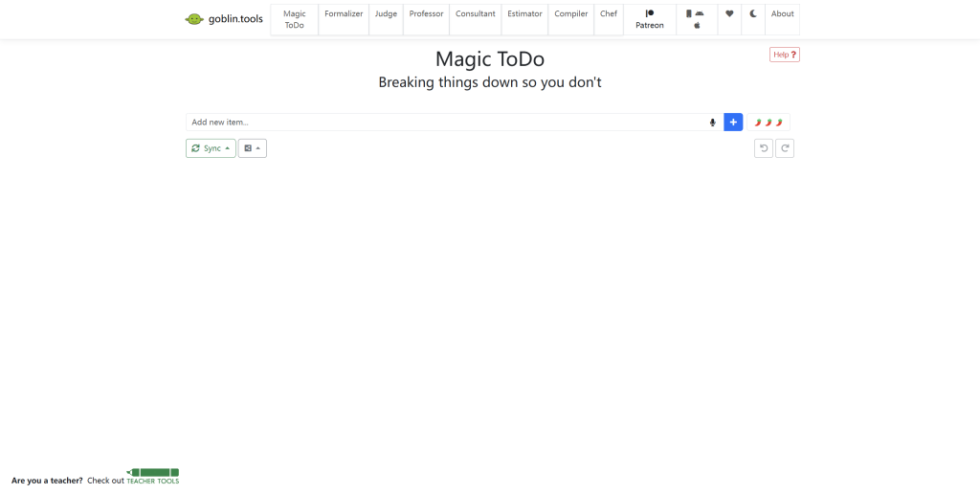The width and height of the screenshot is (980, 494).
Task: Open the chili pepper spiciness selector
Action: tap(768, 122)
